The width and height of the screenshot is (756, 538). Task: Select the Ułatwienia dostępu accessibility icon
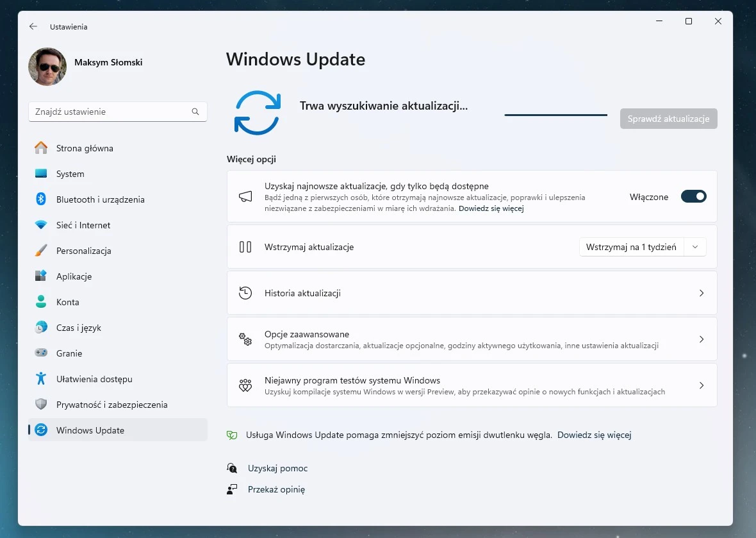[40, 379]
